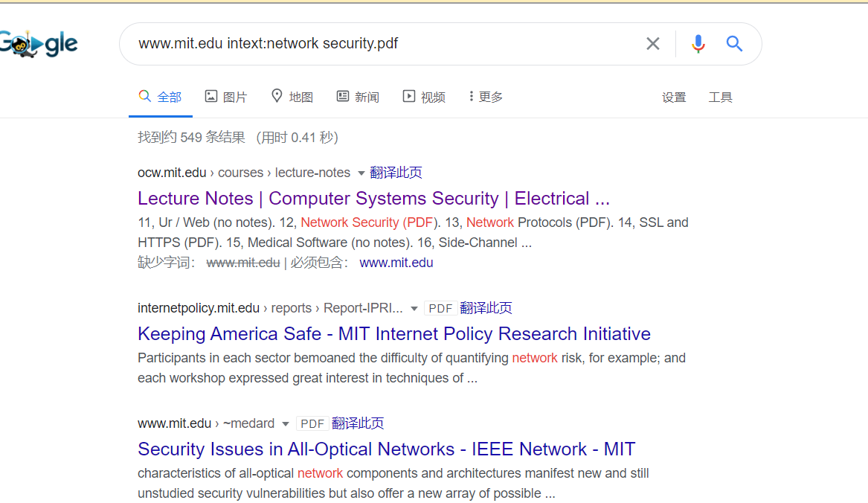Expand the dropdown arrow next to internetpolicy.mit.edu result

(414, 309)
